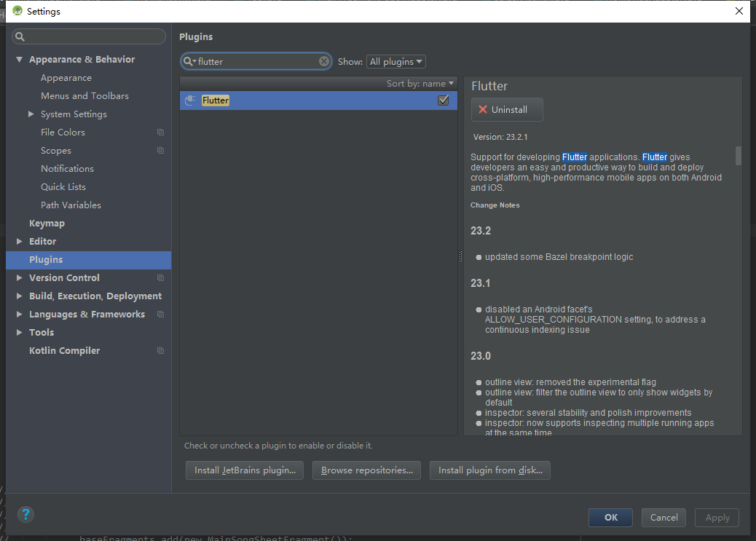Click Install JetBrains plugin button

pos(245,470)
